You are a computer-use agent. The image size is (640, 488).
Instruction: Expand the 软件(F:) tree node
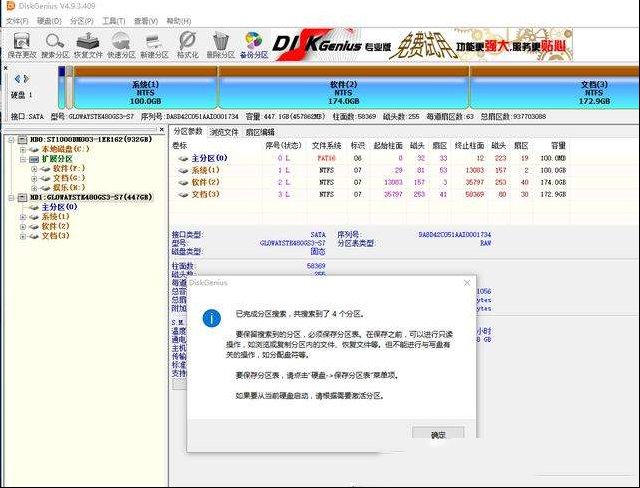click(34, 169)
